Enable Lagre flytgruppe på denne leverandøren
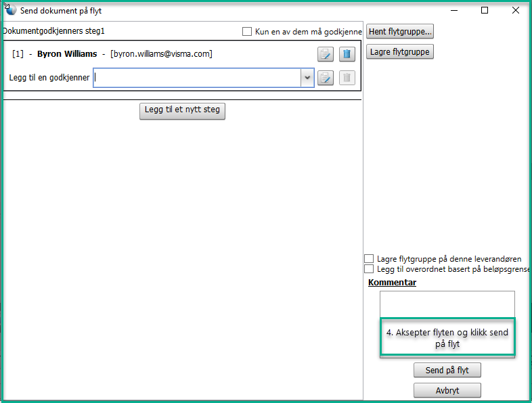The image size is (532, 403). (x=369, y=258)
